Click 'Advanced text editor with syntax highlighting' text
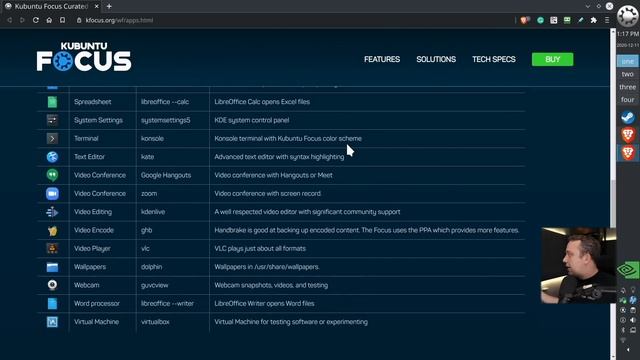The height and width of the screenshot is (360, 640). pyautogui.click(x=279, y=157)
